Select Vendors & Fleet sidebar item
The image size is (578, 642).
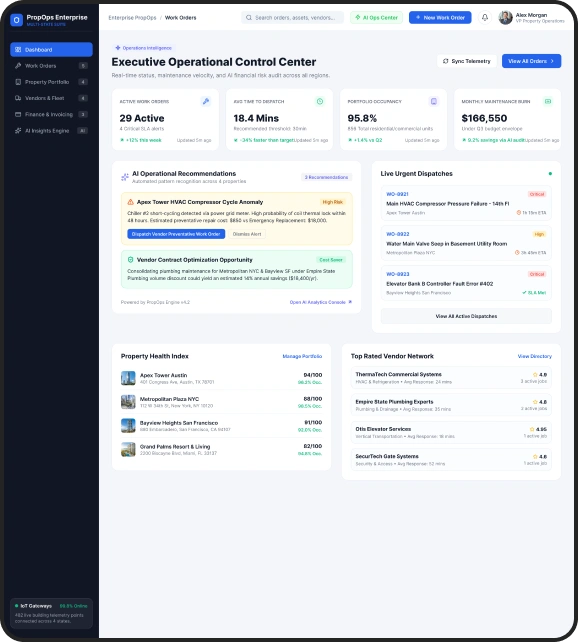click(51, 98)
